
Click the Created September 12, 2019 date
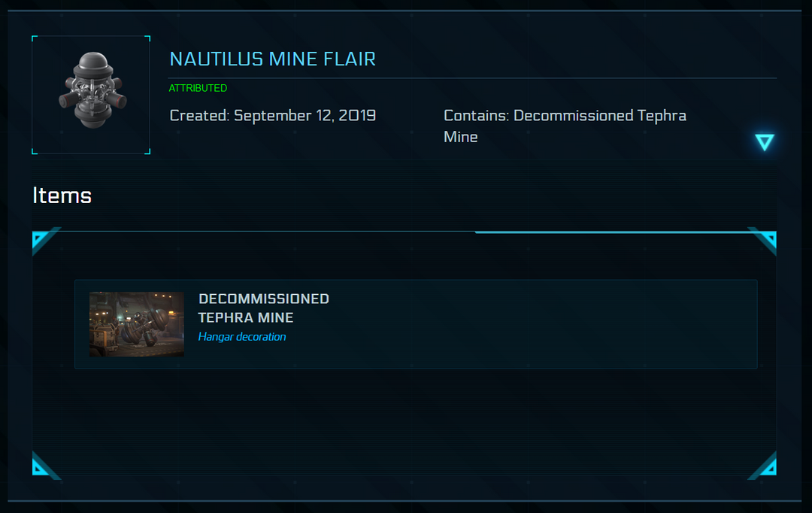click(272, 116)
